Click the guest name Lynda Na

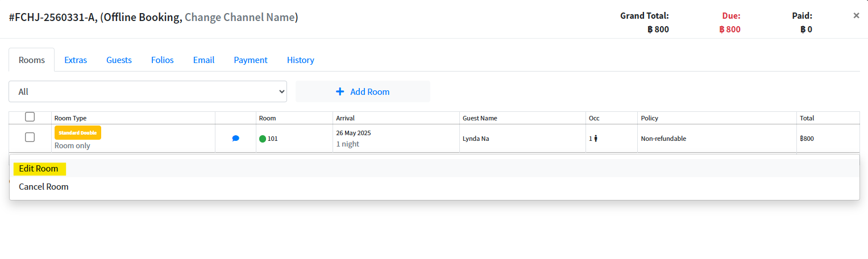point(476,139)
